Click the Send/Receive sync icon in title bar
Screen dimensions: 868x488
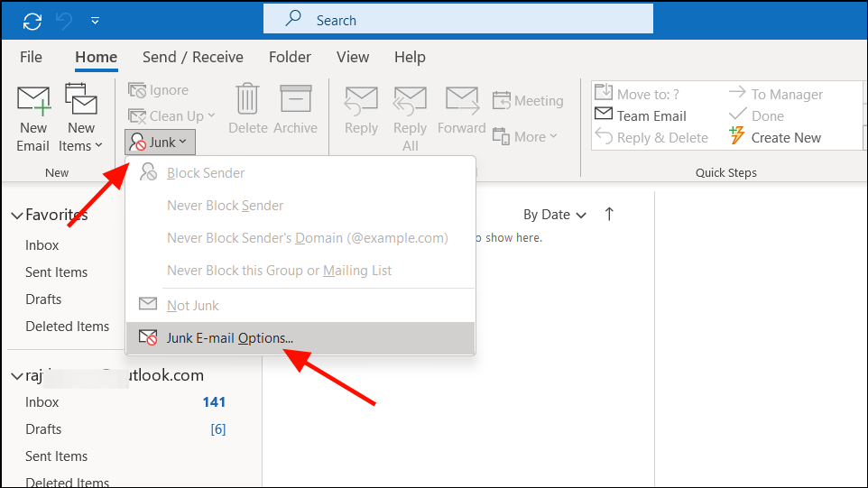pyautogui.click(x=32, y=21)
